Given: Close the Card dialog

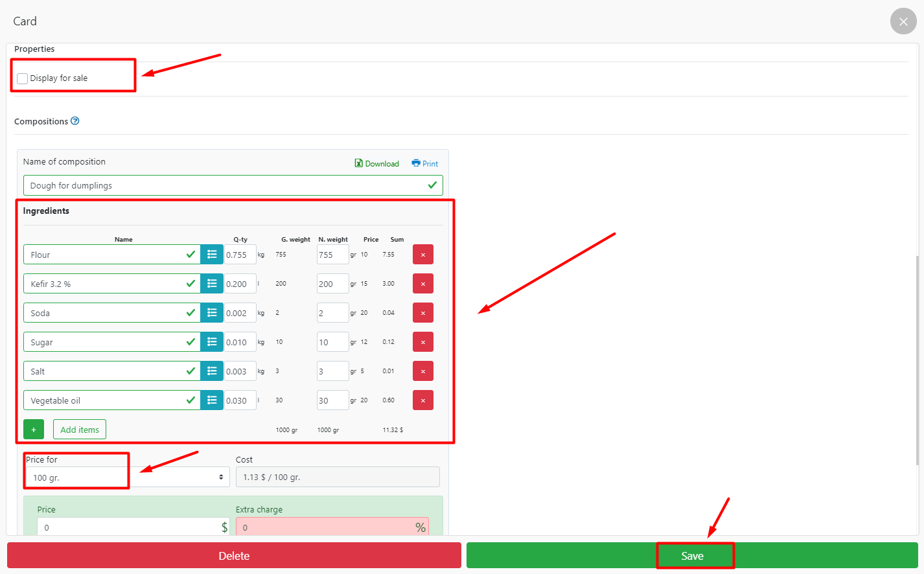Looking at the screenshot, I should click(903, 21).
